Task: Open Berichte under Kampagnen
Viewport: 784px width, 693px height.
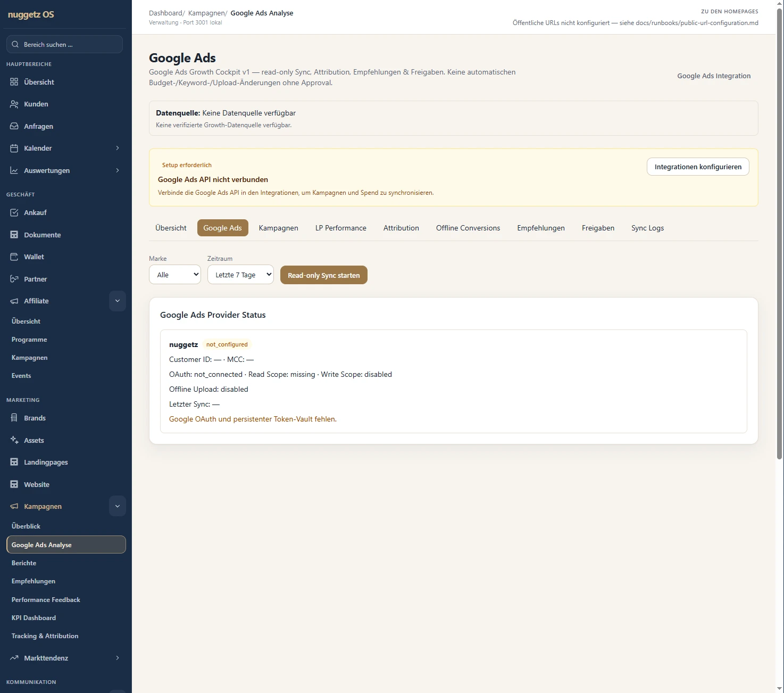Action: pos(24,563)
